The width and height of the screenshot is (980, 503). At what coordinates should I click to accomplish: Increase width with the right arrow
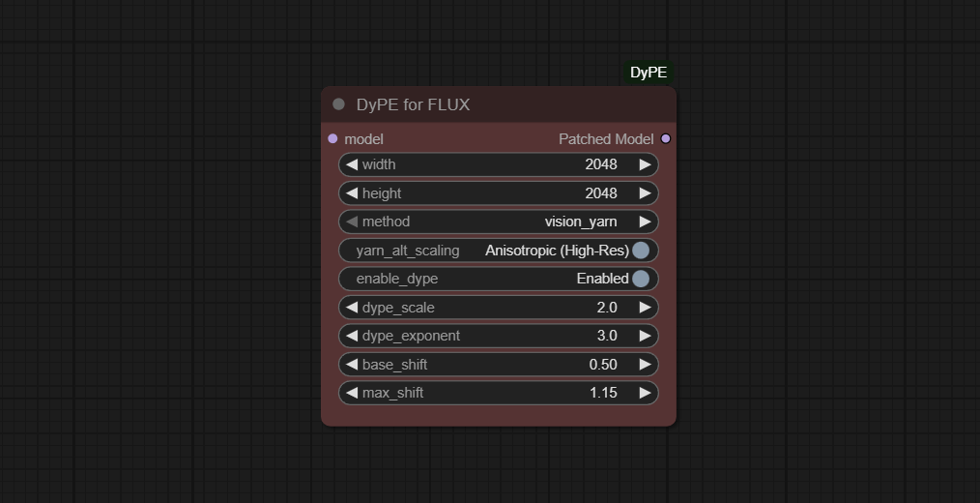645,164
